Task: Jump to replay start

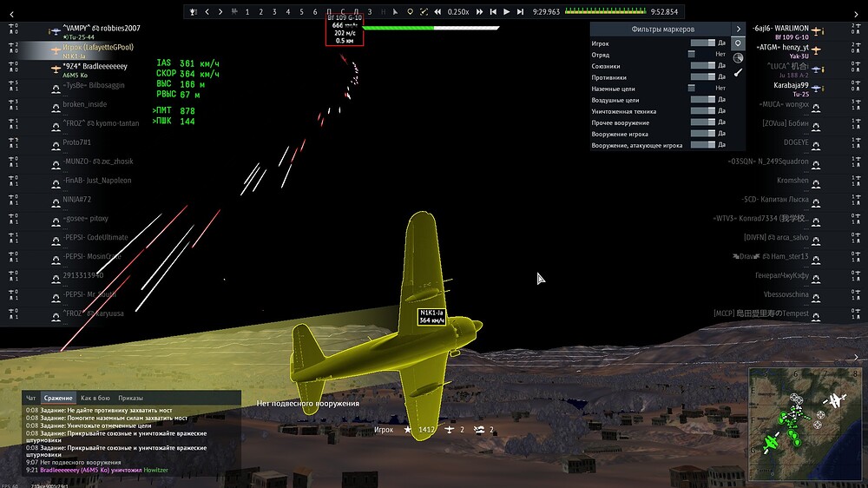Action: (x=493, y=11)
